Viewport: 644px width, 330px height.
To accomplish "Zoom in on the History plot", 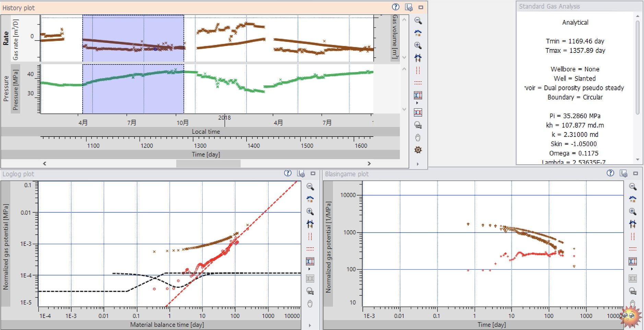I will click(418, 45).
